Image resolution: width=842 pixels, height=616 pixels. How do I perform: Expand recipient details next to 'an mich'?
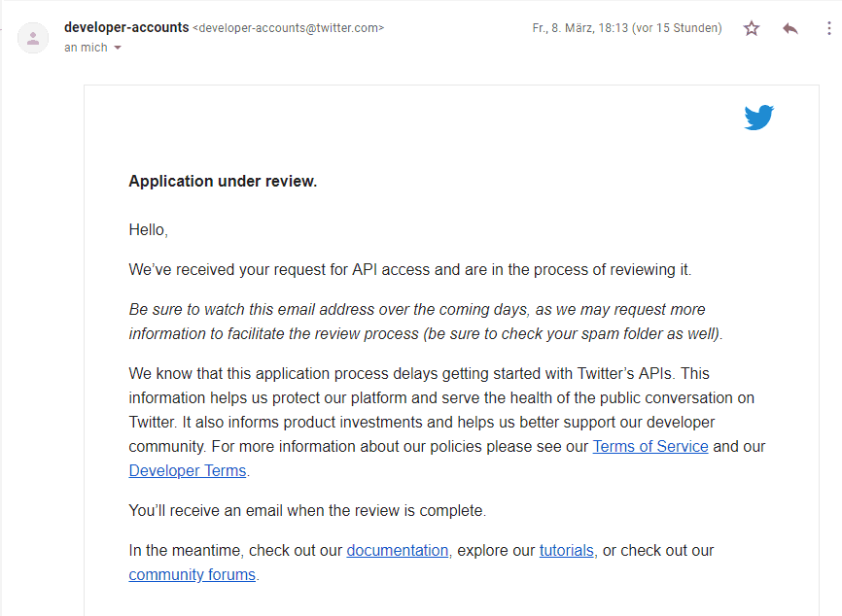click(x=118, y=48)
